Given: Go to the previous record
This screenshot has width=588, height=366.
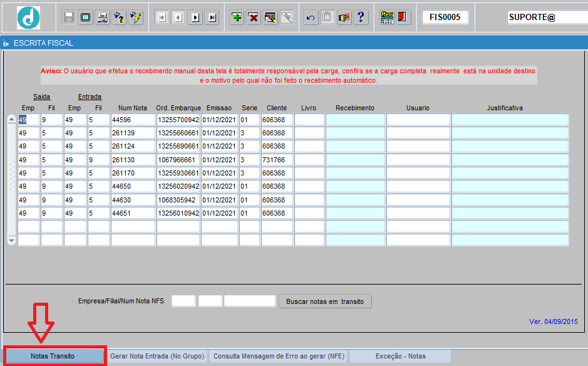Looking at the screenshot, I should click(178, 18).
